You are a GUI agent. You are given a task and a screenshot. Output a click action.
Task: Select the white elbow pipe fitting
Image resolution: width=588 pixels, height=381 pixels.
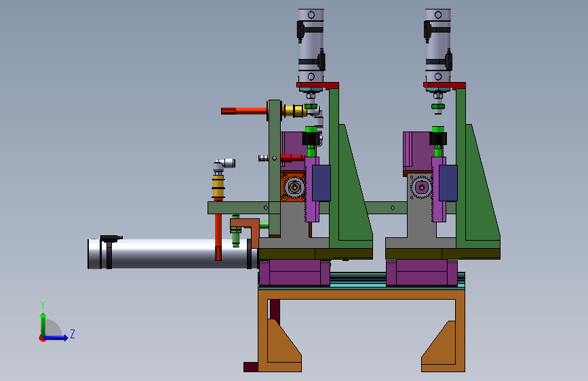point(224,164)
